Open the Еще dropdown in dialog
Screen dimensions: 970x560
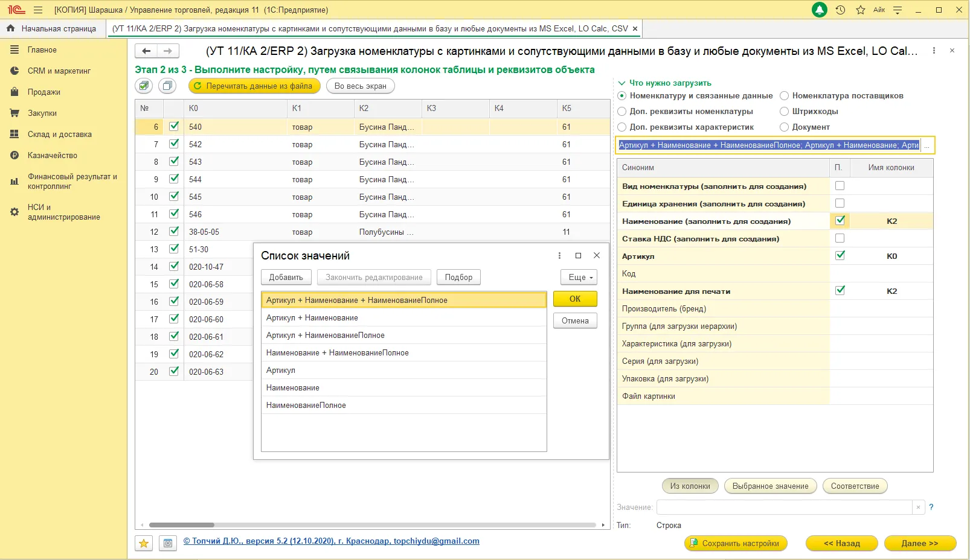(579, 277)
